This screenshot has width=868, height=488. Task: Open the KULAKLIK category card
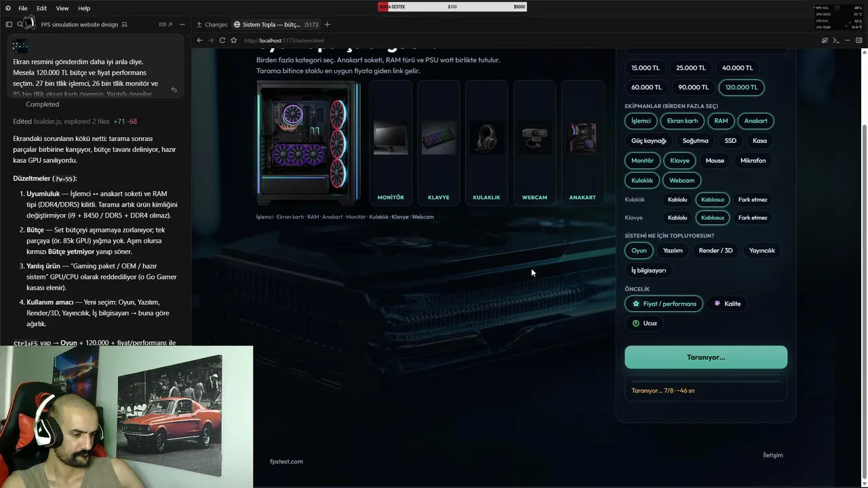(x=486, y=142)
